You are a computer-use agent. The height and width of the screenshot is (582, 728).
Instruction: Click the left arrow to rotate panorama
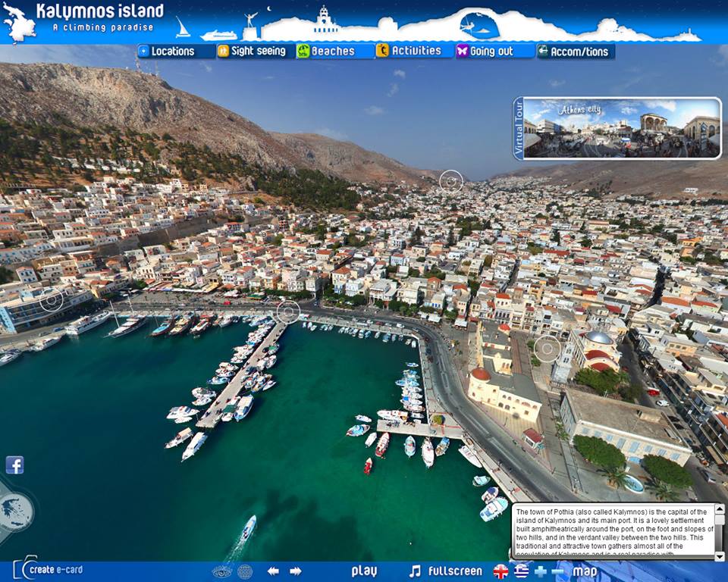[274, 571]
